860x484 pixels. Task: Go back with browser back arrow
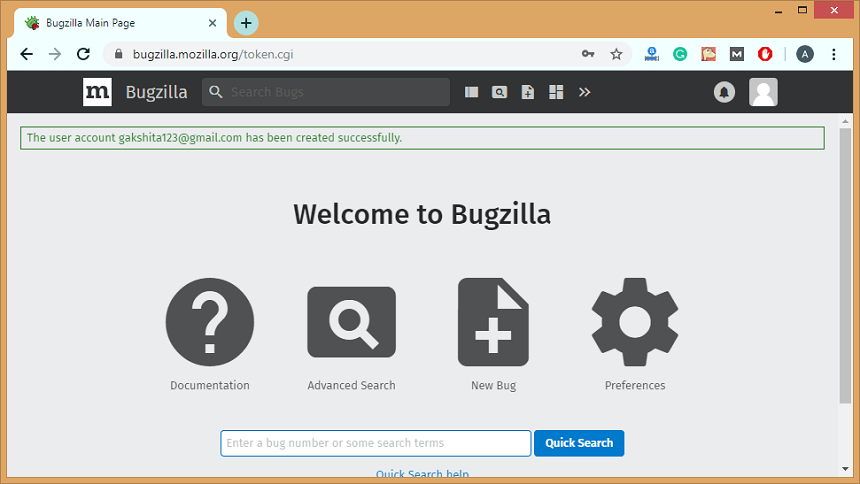tap(26, 54)
